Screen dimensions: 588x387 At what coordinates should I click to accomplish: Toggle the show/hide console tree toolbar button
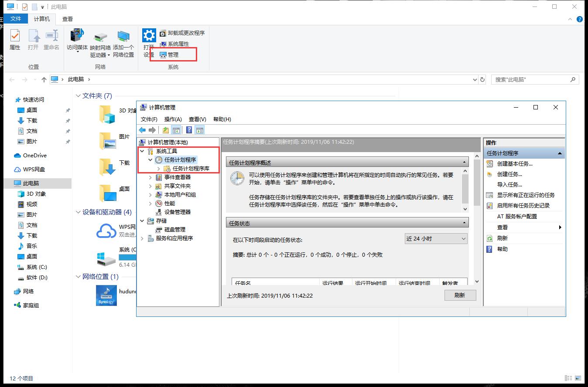coord(176,129)
